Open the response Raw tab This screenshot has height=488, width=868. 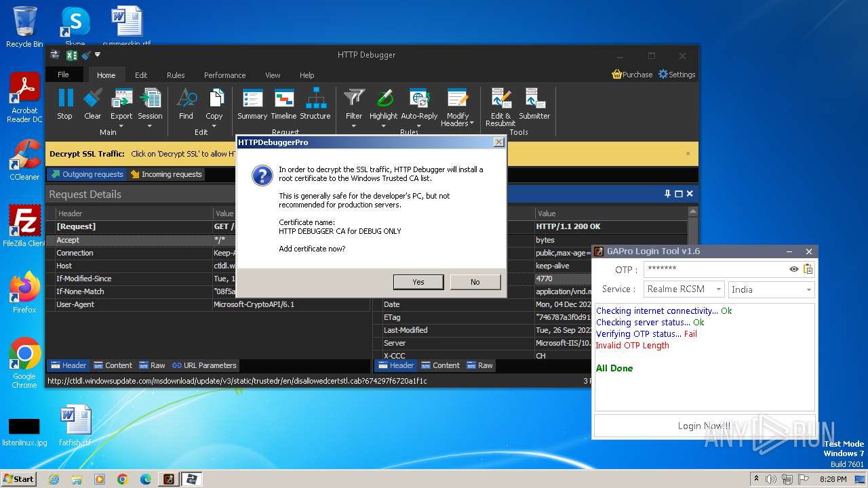pyautogui.click(x=479, y=365)
